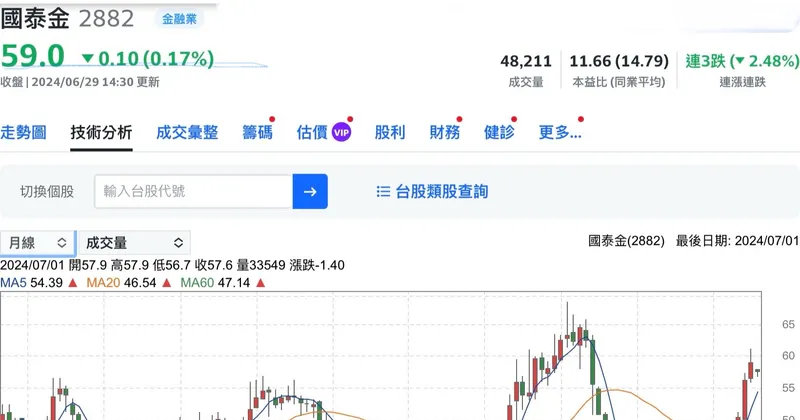This screenshot has width=800, height=420.
Task: Submit stock code with blue arrow button
Action: tap(310, 191)
